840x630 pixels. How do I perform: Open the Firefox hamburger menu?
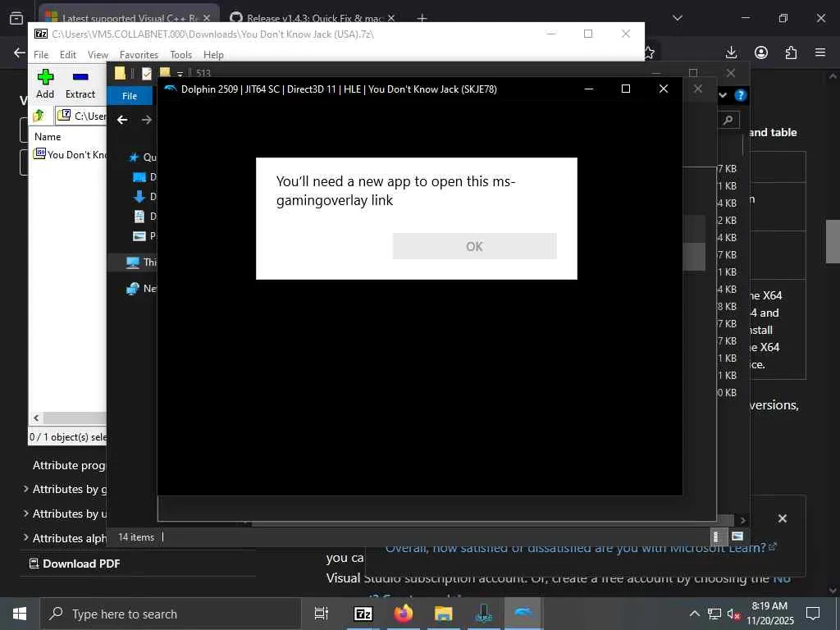pyautogui.click(x=820, y=52)
